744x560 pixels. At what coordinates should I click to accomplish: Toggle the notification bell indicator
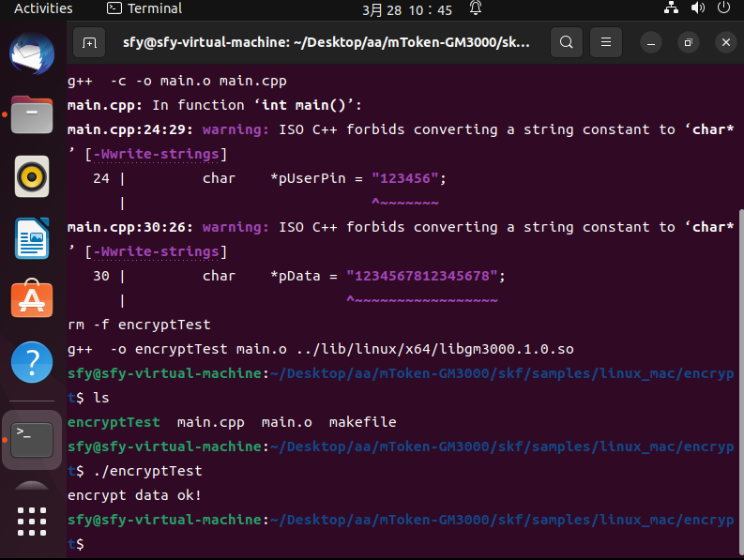[476, 8]
